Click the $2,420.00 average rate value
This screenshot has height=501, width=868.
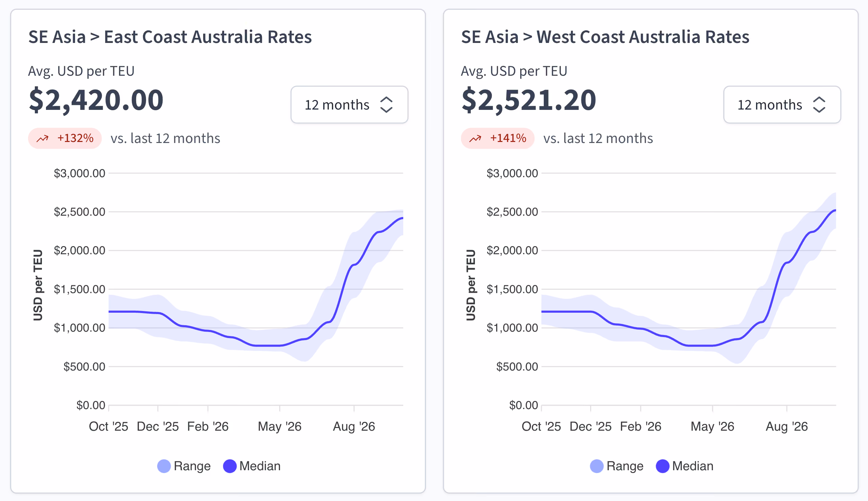pyautogui.click(x=96, y=100)
